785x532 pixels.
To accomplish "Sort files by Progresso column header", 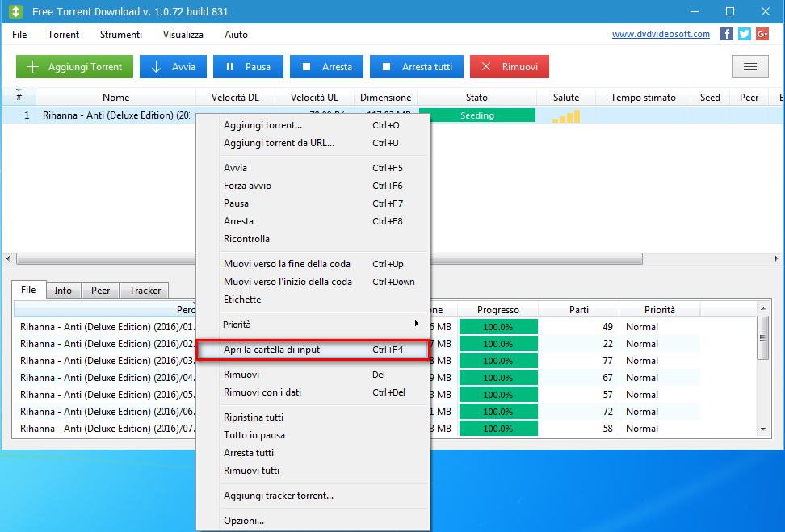I will [498, 310].
